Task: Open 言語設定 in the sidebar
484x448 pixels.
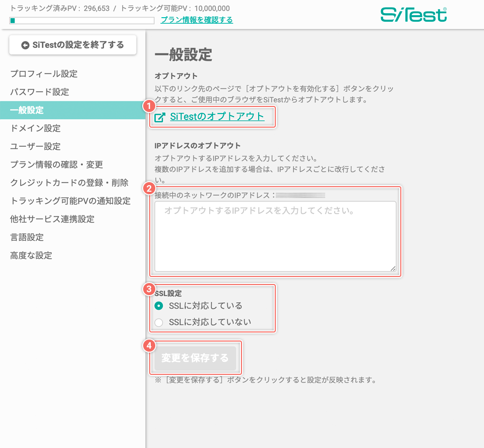Action: coord(27,237)
